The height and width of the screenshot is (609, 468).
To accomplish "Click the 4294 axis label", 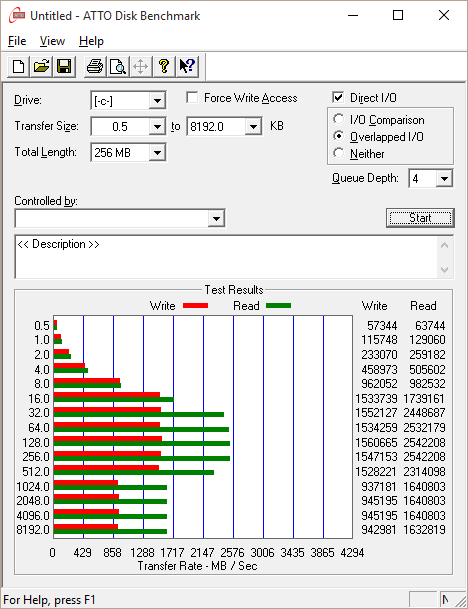I will (352, 552).
